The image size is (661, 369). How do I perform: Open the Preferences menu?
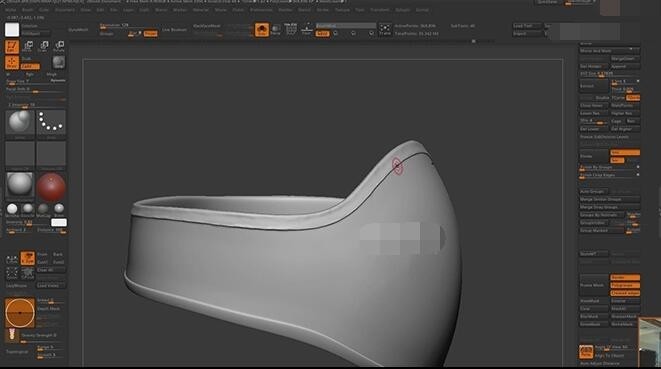(261, 10)
